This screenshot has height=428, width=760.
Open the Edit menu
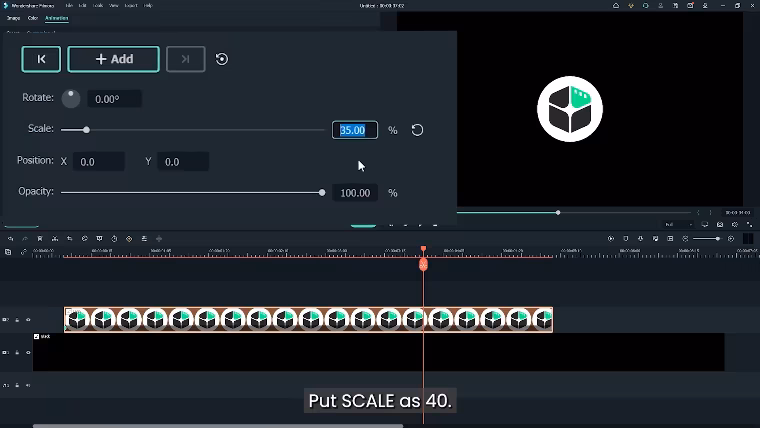82,6
